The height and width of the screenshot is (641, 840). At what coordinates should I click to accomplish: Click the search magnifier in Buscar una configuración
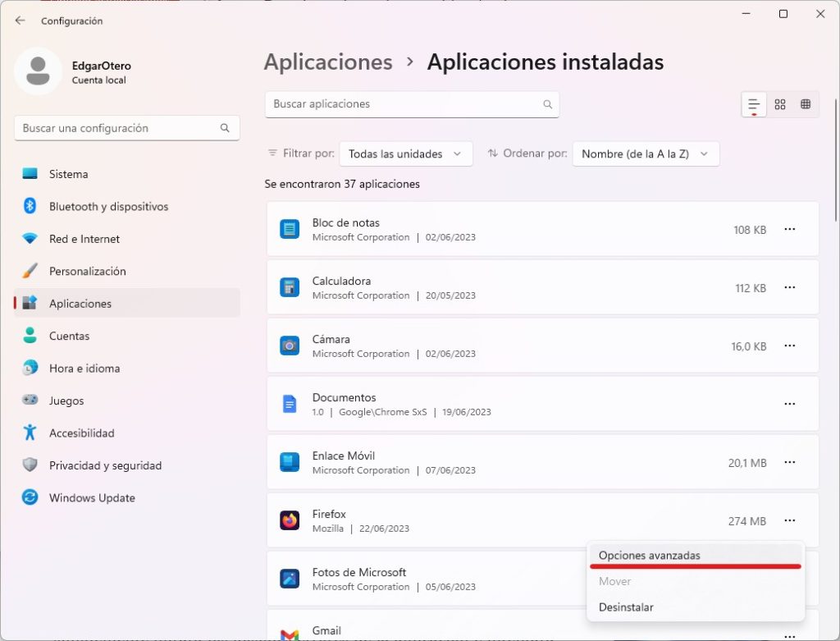tap(225, 128)
